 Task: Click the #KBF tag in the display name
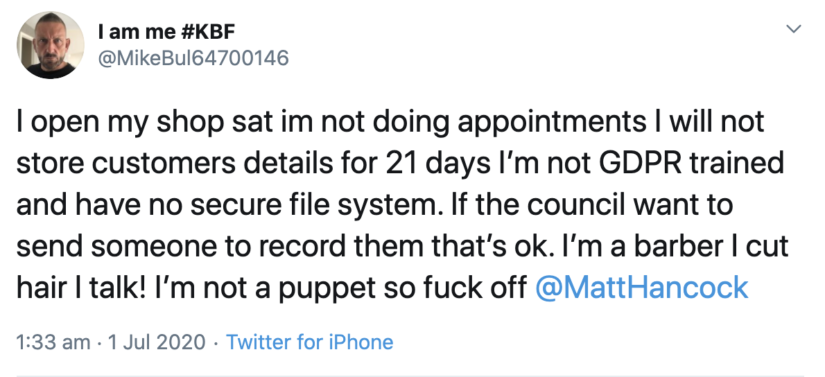[x=204, y=32]
